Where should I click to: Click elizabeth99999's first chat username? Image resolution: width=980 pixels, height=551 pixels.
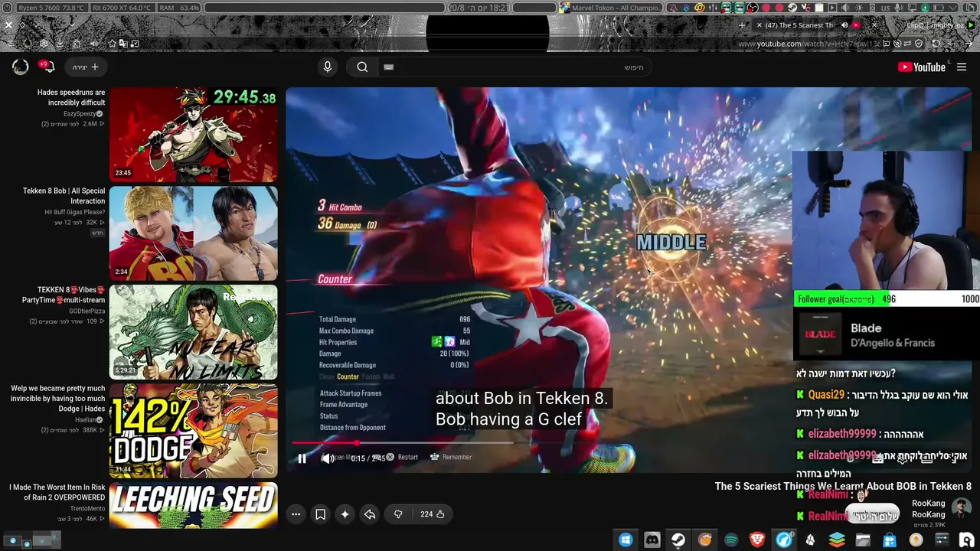[842, 434]
